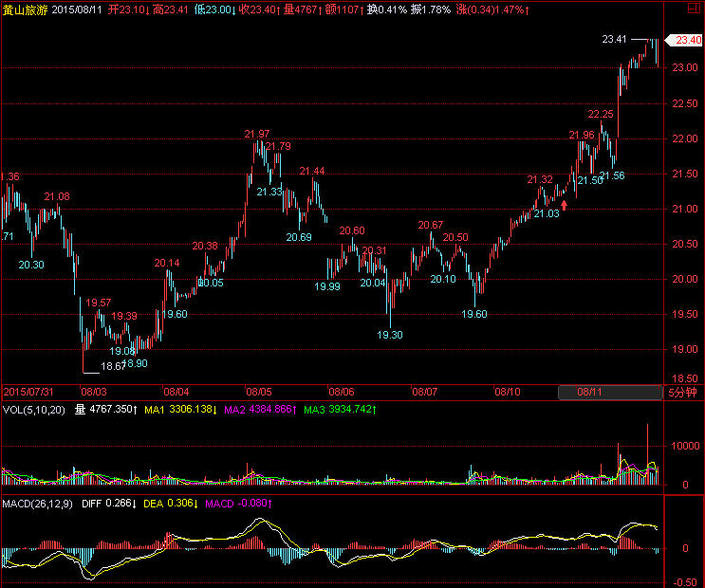Select the 08/05 date on time axis
705x588 pixels.
pos(259,391)
